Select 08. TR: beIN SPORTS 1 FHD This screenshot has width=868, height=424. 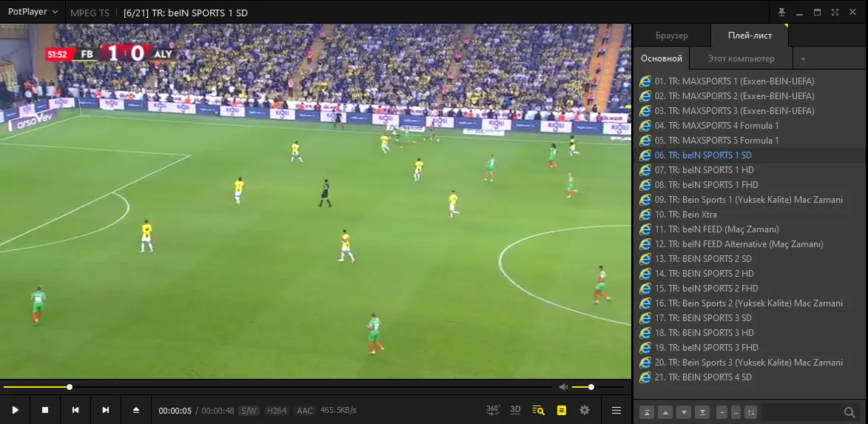click(x=749, y=185)
